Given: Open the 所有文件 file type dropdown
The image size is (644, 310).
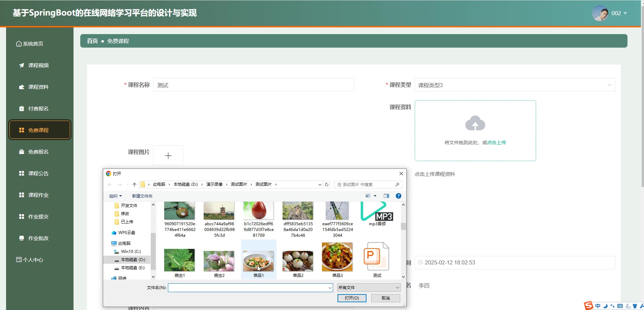Looking at the screenshot, I should click(369, 288).
